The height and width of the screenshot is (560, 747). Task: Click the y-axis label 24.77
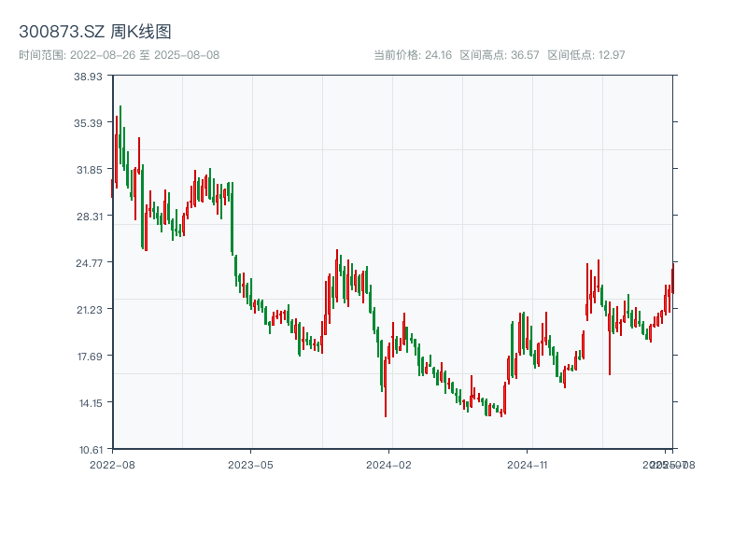coord(89,263)
